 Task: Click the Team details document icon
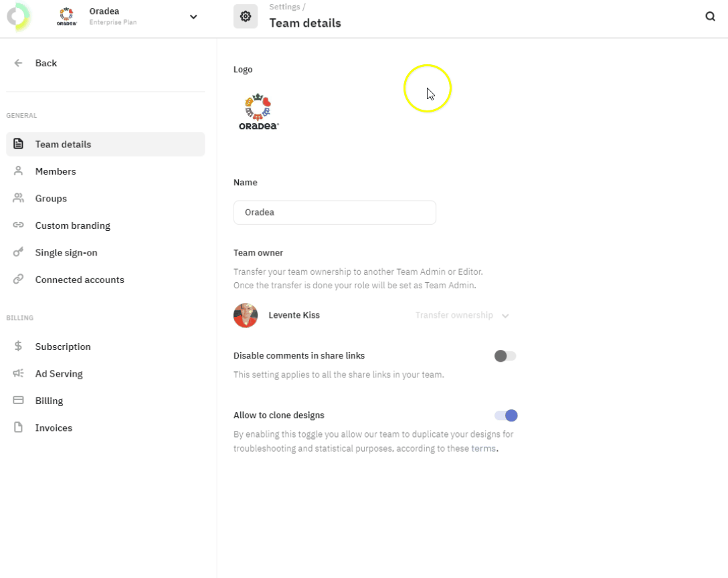click(x=18, y=144)
